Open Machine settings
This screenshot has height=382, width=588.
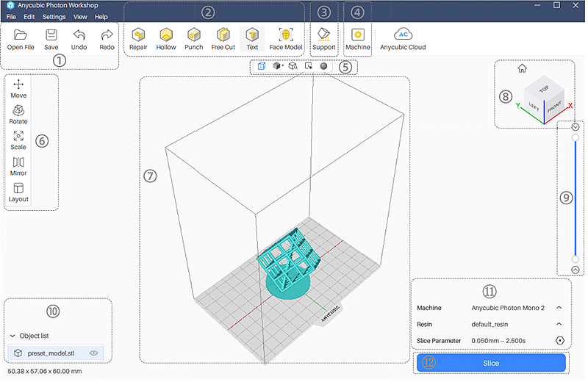click(358, 40)
